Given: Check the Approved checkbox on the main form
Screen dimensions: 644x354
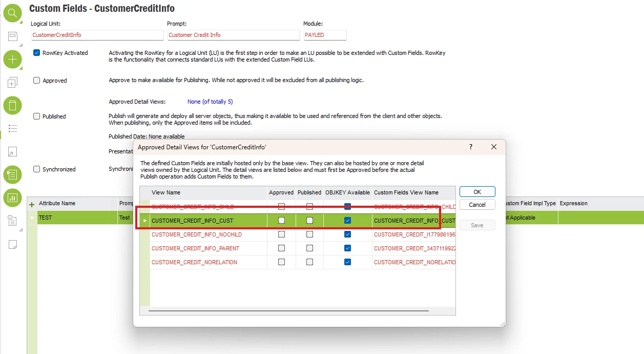Looking at the screenshot, I should pos(36,80).
